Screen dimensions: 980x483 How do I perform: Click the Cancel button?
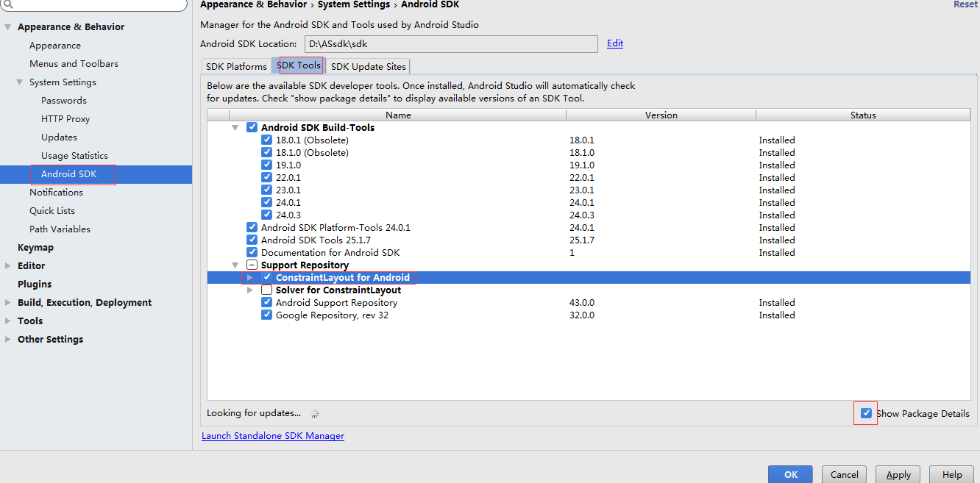pyautogui.click(x=844, y=474)
